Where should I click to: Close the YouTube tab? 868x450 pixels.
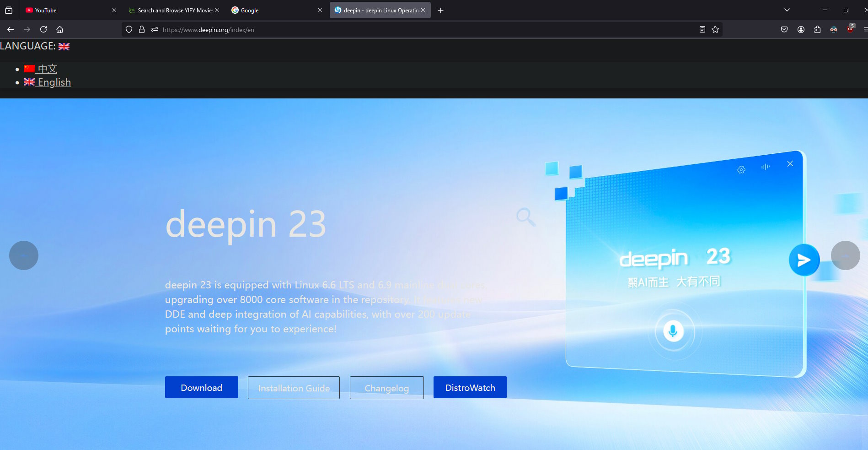click(x=114, y=10)
